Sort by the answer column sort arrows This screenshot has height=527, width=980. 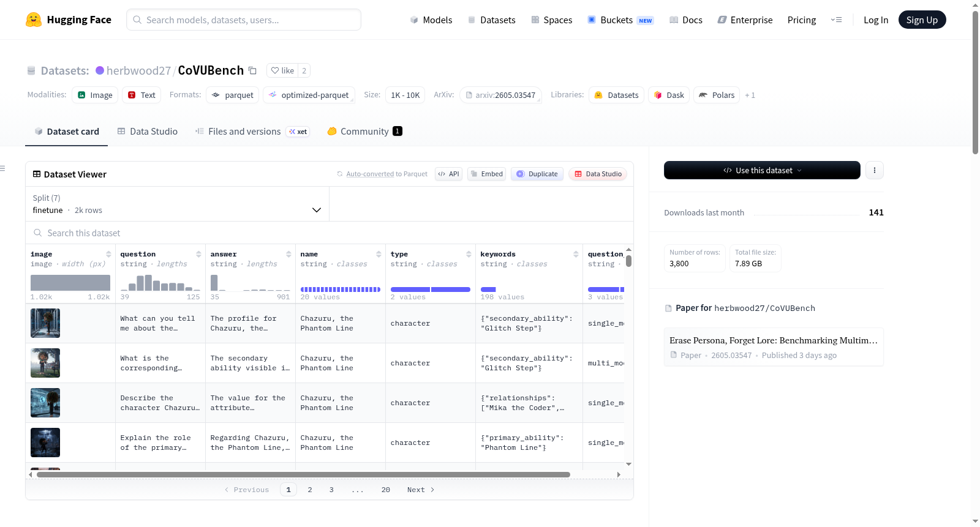(288, 254)
